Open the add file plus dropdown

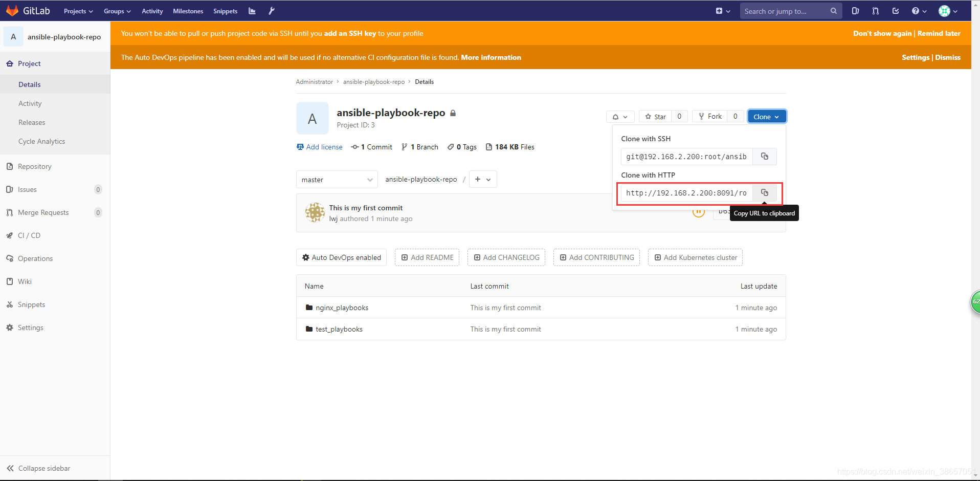click(483, 179)
